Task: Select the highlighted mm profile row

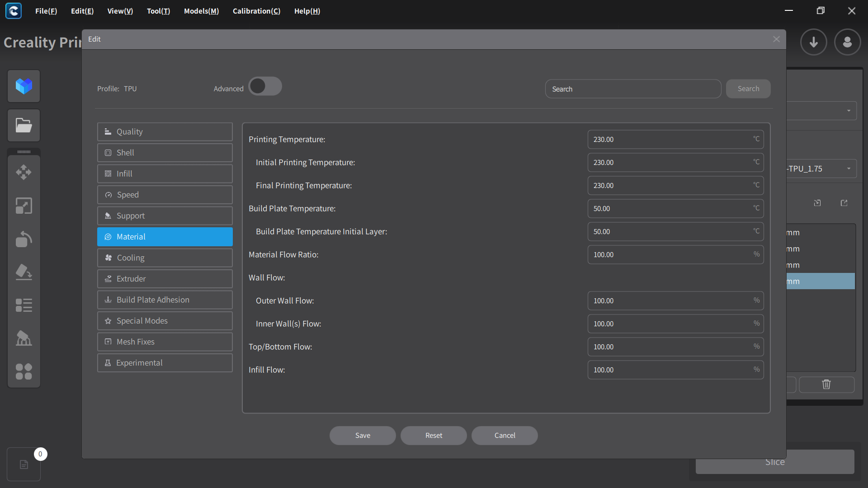Action: click(821, 281)
